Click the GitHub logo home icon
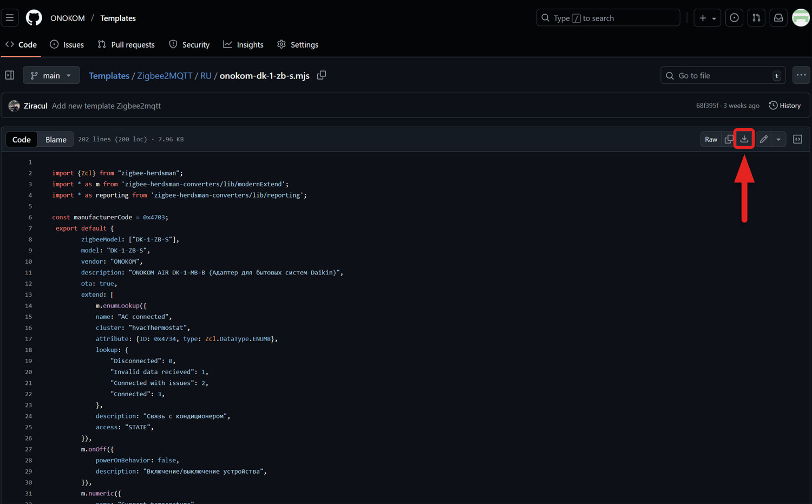812x504 pixels. pyautogui.click(x=34, y=18)
